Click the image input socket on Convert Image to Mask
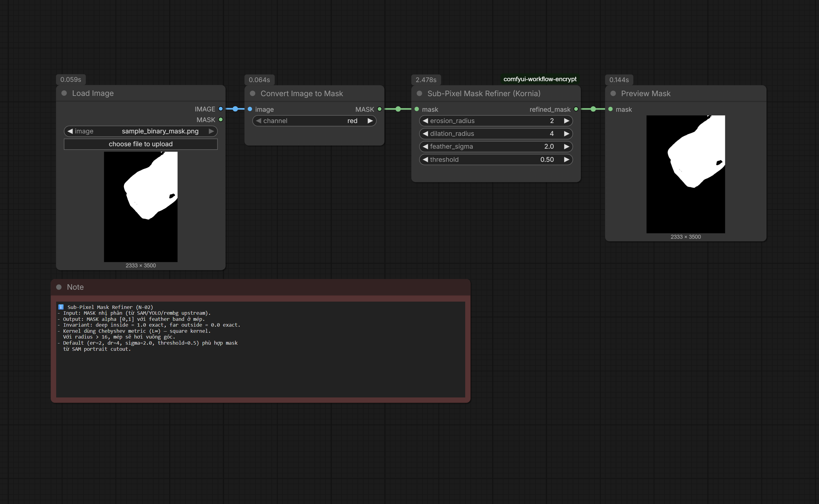 [x=250, y=109]
